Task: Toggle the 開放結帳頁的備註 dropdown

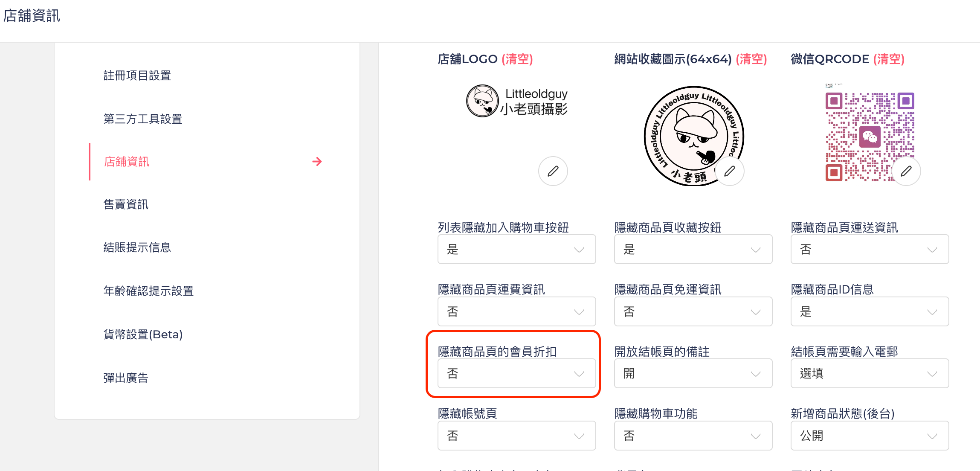Action: [x=693, y=373]
